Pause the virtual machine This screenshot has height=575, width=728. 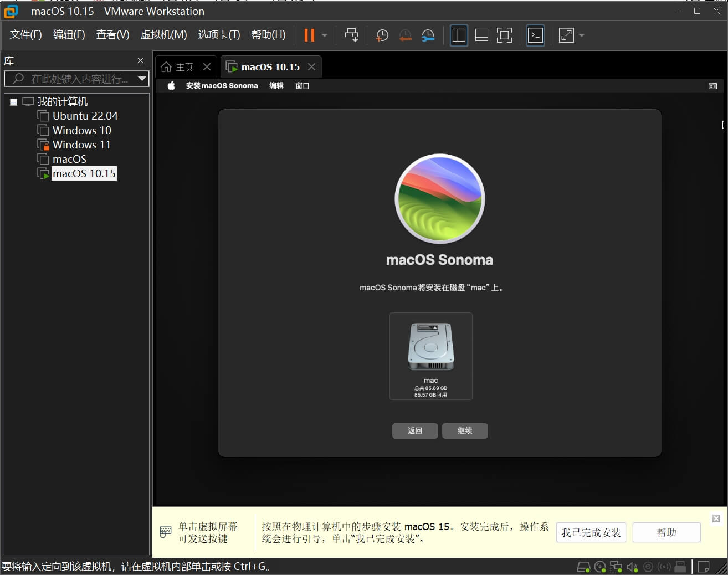(x=309, y=35)
